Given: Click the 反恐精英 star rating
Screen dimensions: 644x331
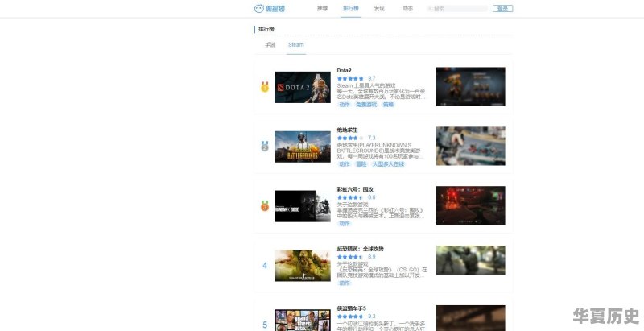Looking at the screenshot, I should (x=350, y=257).
